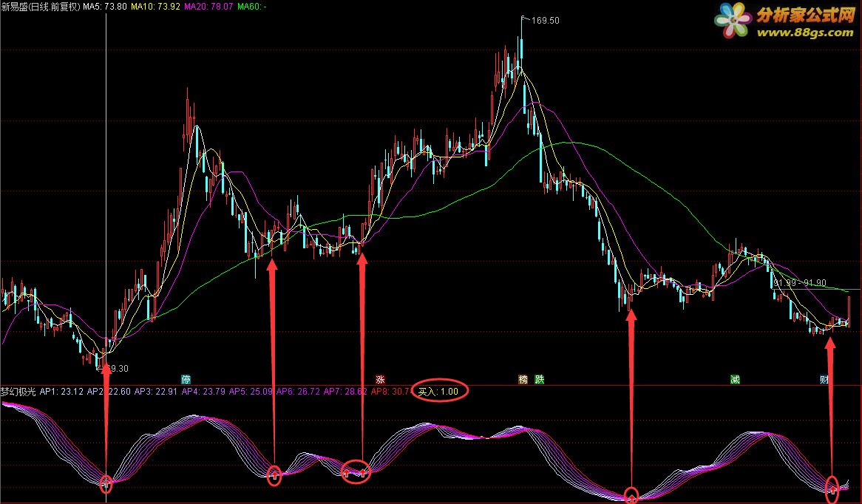862x504 pixels.
Task: Click the stock title 新易盛(日线.前复权)
Action: [41, 7]
